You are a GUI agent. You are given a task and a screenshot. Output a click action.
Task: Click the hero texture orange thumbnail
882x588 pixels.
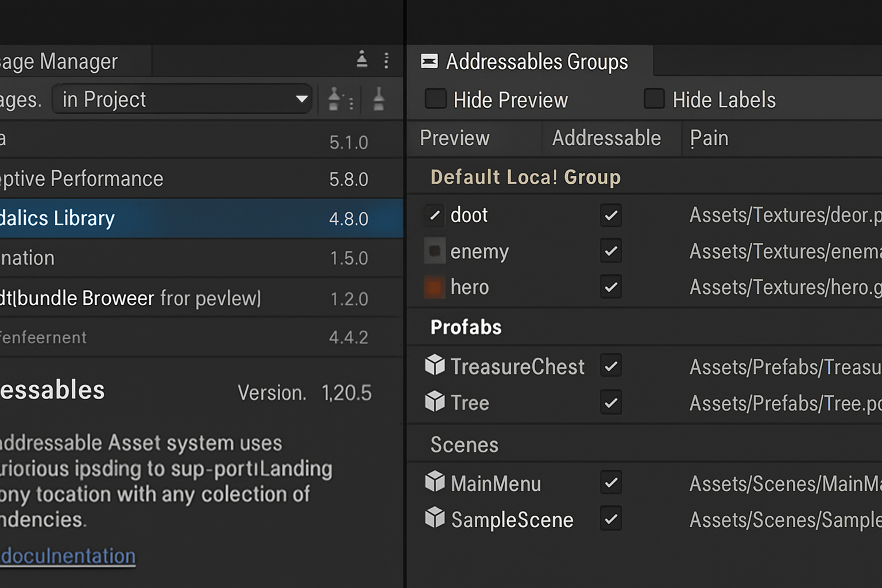[x=435, y=287]
